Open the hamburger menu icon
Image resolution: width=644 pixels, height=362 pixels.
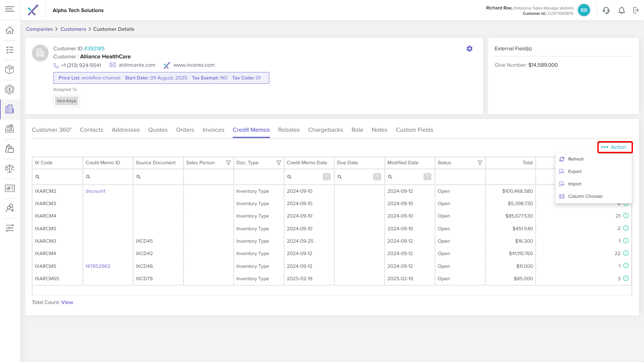point(10,9)
